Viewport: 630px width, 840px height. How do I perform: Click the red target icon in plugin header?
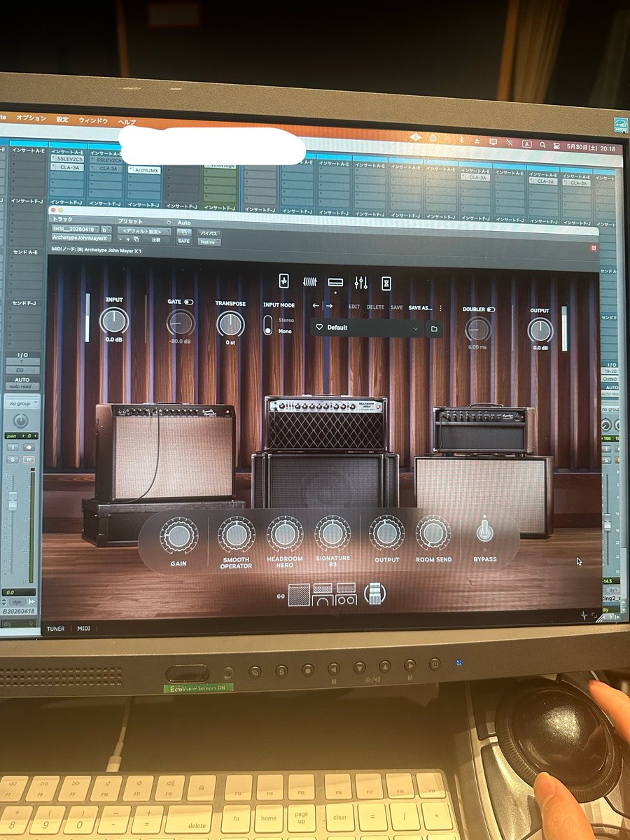tap(593, 248)
